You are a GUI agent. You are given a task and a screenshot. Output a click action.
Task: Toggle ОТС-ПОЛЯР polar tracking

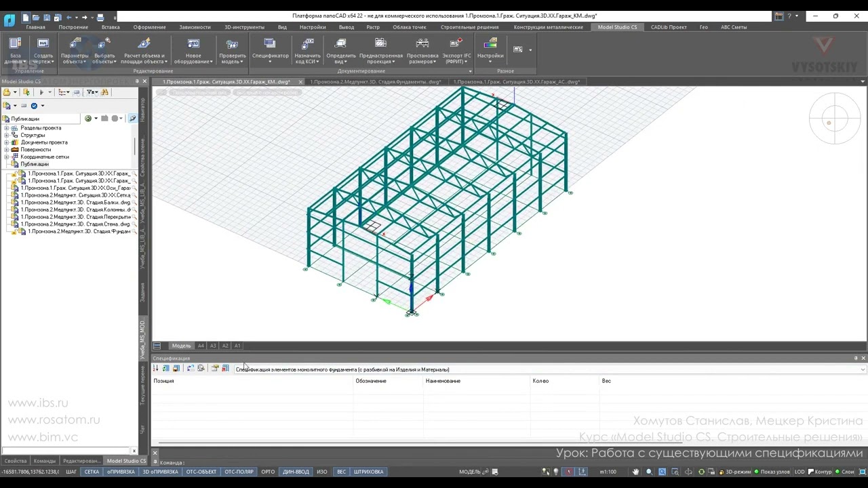tap(239, 472)
